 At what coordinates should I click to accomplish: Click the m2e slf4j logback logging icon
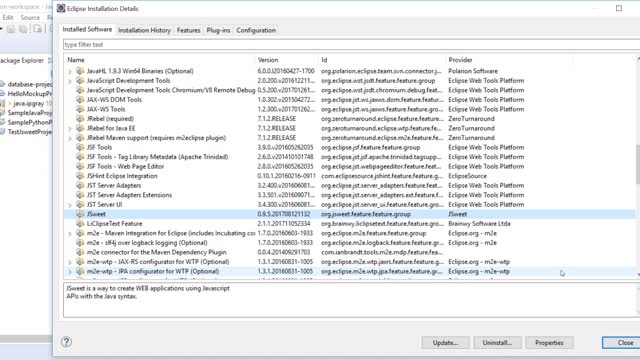[x=80, y=242]
